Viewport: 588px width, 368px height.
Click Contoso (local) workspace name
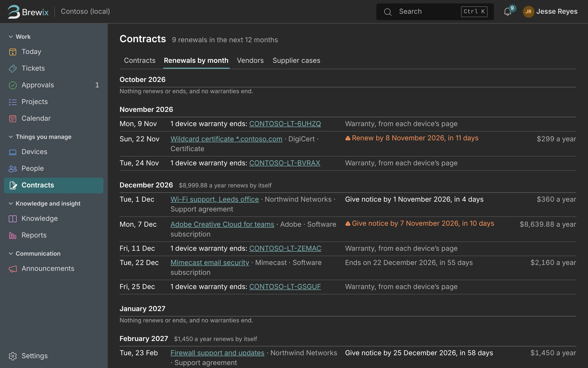click(85, 12)
